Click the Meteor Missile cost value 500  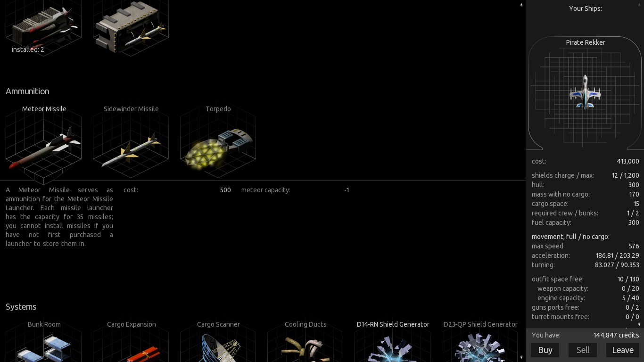coord(225,190)
